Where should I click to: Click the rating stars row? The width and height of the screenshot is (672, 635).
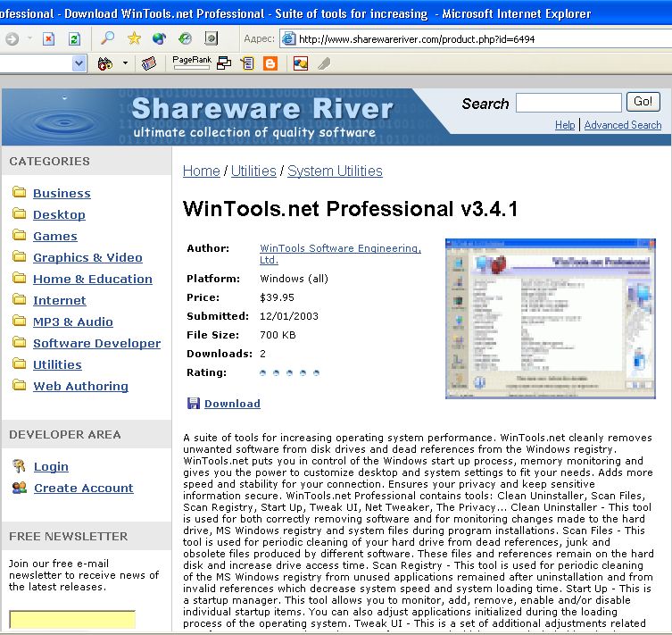pyautogui.click(x=290, y=373)
